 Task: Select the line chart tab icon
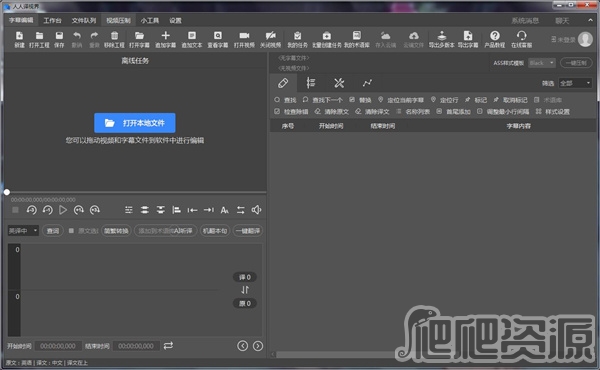click(367, 83)
